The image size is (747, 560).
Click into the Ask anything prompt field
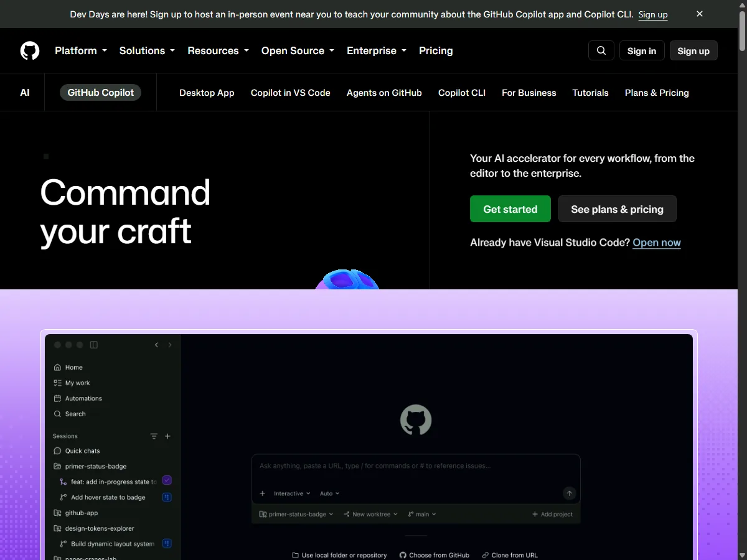click(x=416, y=466)
